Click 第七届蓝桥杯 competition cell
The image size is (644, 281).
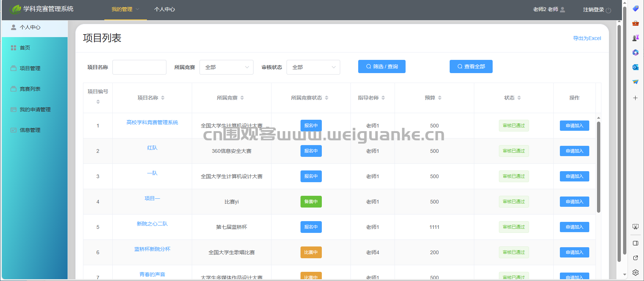point(231,227)
